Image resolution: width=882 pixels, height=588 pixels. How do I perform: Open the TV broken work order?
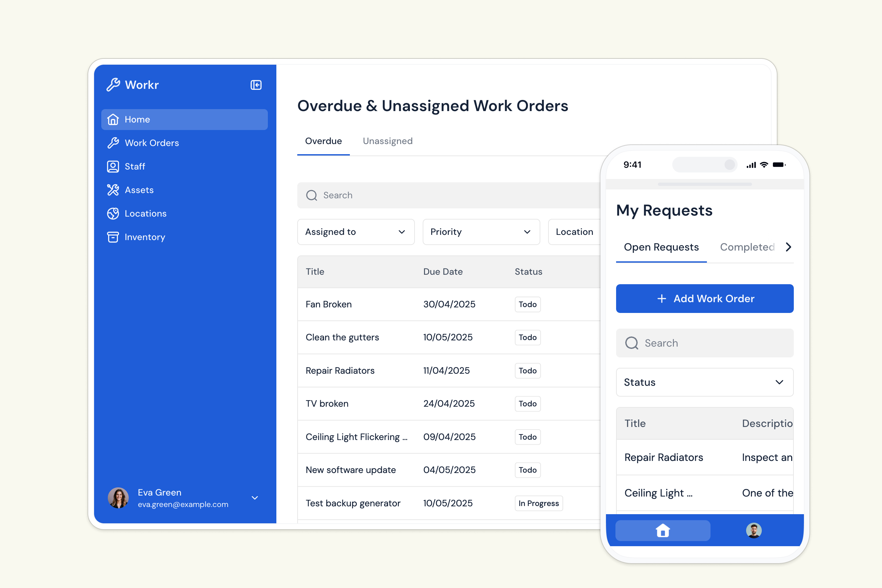click(x=449, y=404)
